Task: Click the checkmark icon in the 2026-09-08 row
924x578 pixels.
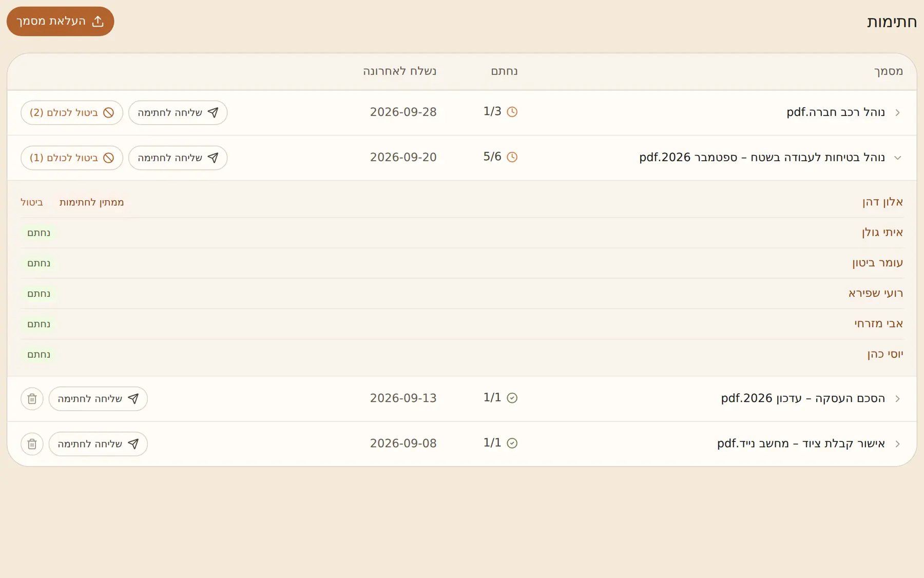Action: (x=512, y=443)
